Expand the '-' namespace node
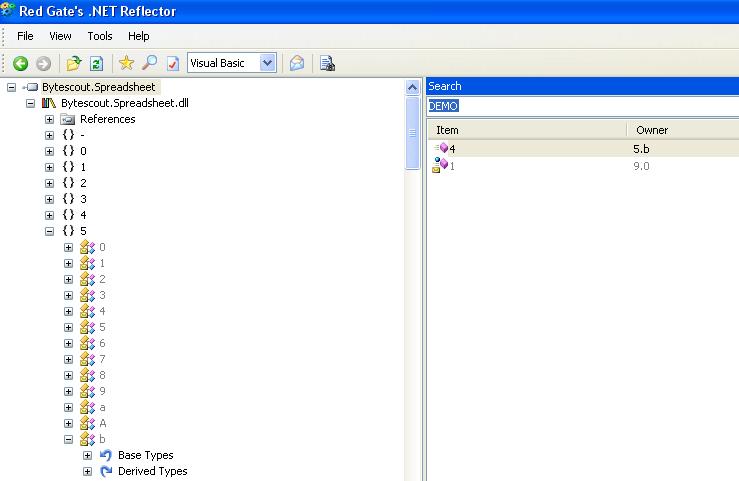This screenshot has width=739, height=481. point(49,135)
